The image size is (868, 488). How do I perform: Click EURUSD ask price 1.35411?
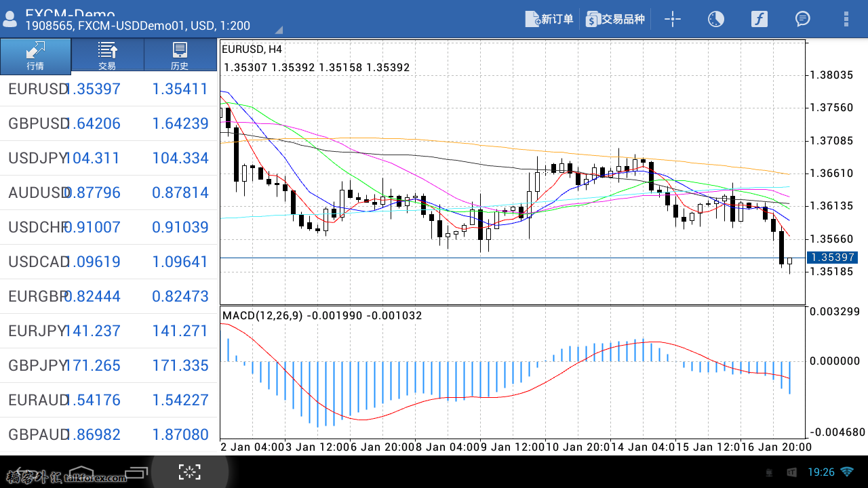point(180,89)
